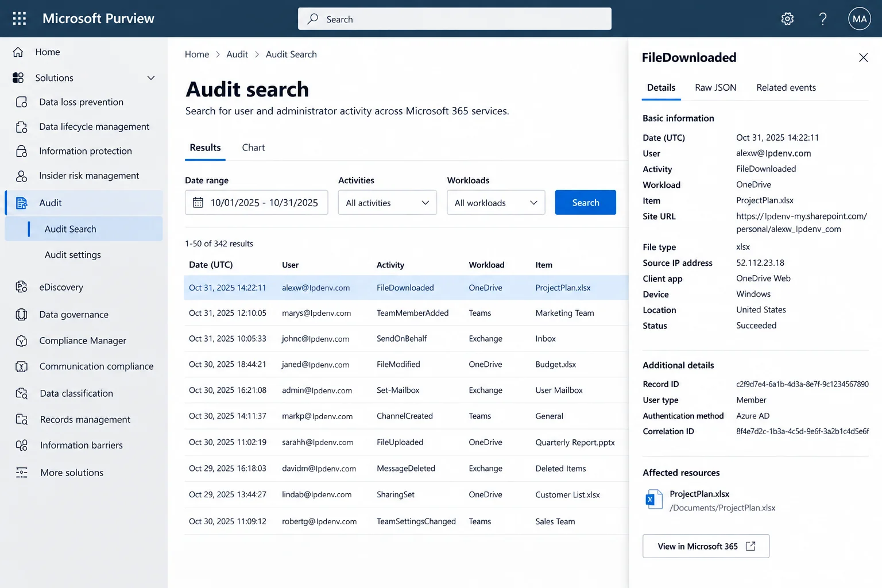Viewport: 882px width, 588px height.
Task: Go to Audit breadcrumb link
Action: click(237, 55)
